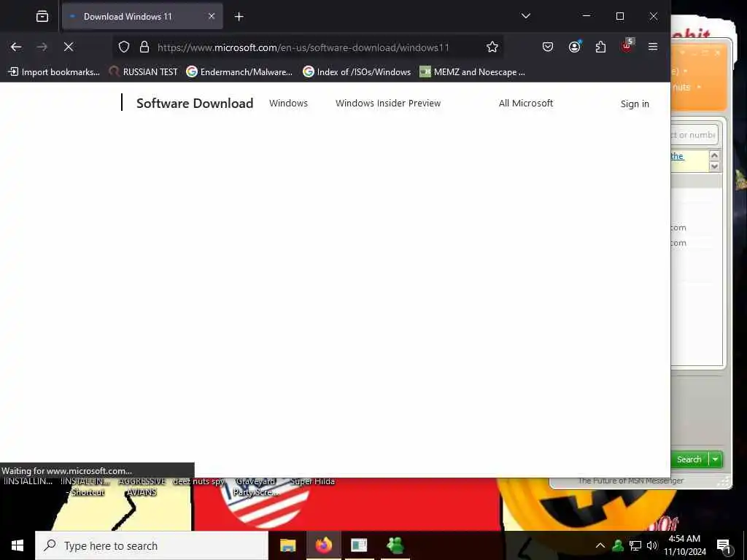This screenshot has width=747, height=560.
Task: Bookmark this page with the star
Action: click(492, 47)
